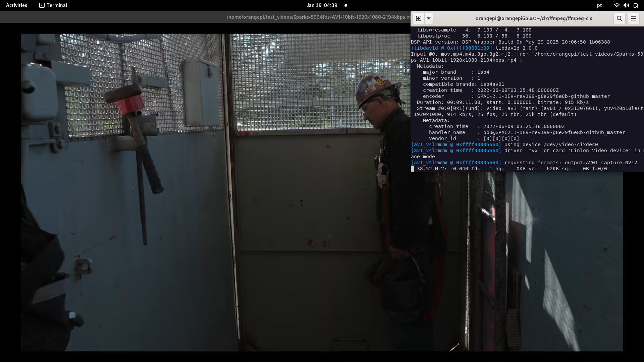Image resolution: width=644 pixels, height=362 pixels.
Task: Click the Terminal icon in top bar
Action: (x=42, y=5)
